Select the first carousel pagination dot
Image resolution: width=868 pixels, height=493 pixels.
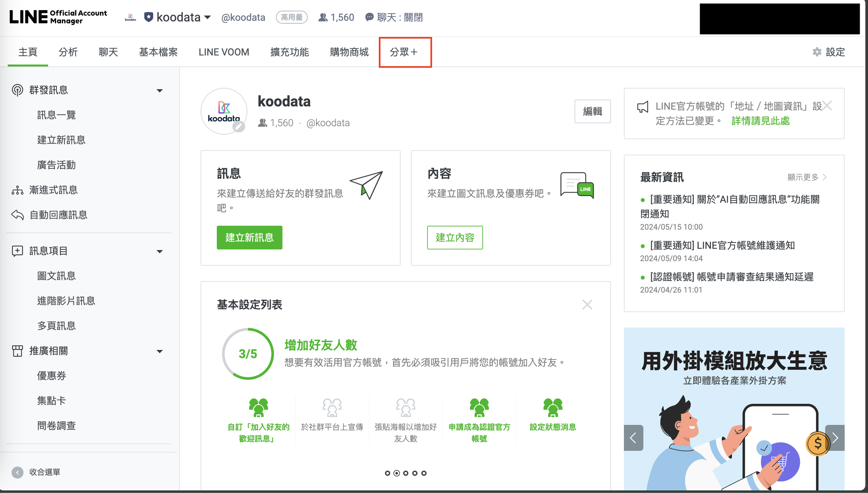click(387, 473)
